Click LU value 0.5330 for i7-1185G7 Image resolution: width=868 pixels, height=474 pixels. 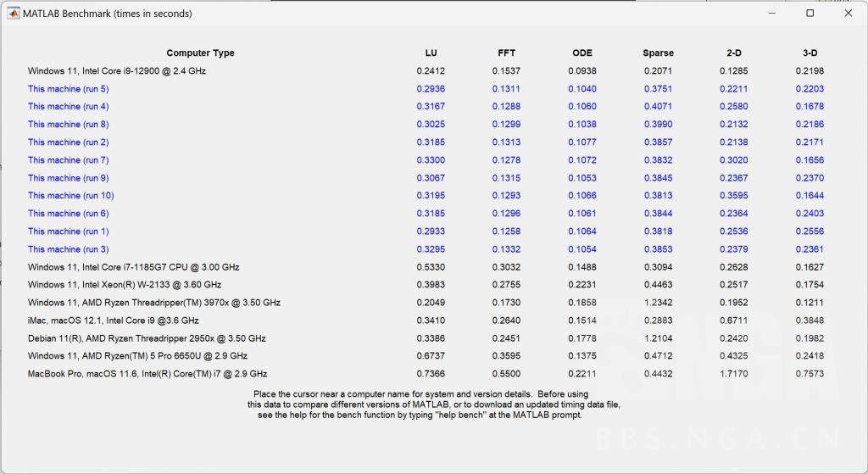pyautogui.click(x=431, y=267)
